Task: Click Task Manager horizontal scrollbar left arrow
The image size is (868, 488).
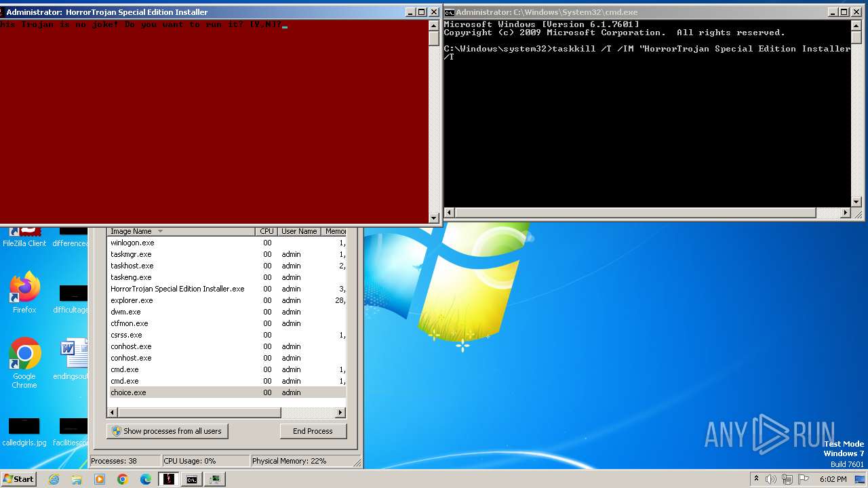Action: 113,413
